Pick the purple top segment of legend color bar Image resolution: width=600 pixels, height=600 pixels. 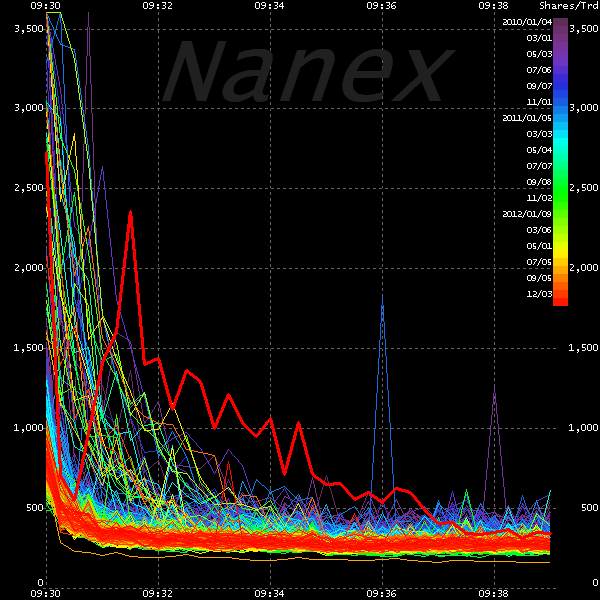coord(560,22)
